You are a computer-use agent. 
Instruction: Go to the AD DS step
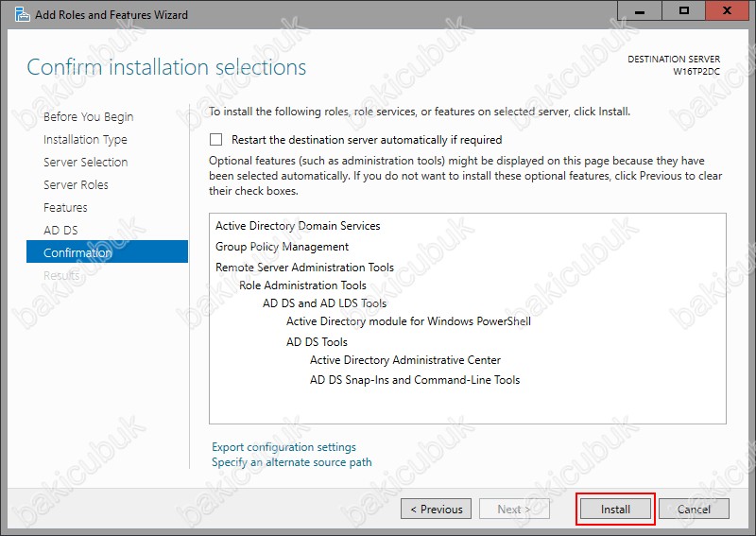click(60, 230)
